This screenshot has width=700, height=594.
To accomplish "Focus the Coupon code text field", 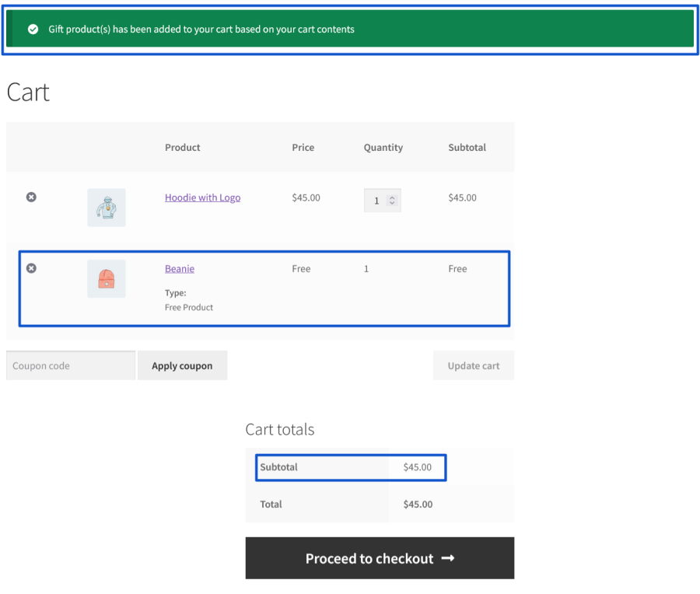I will pos(70,365).
